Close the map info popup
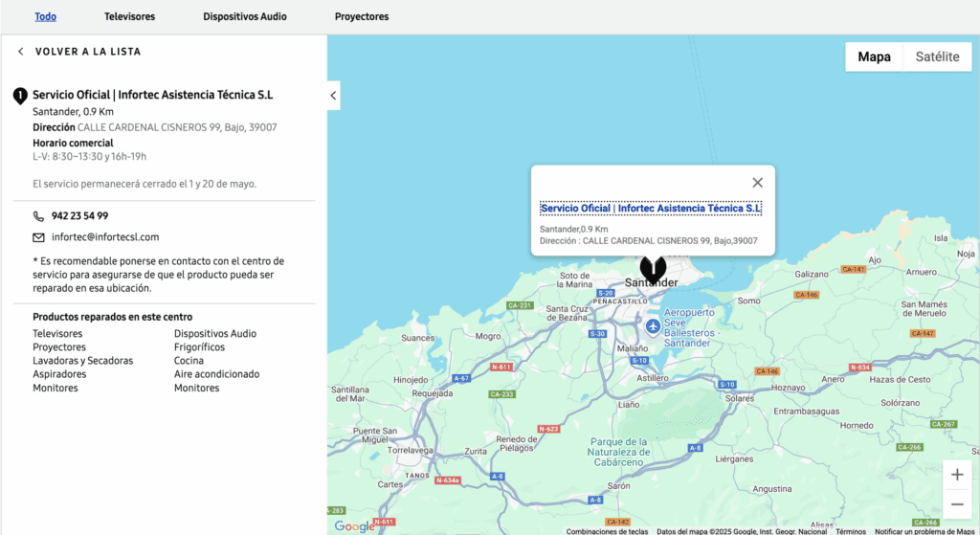 pyautogui.click(x=757, y=183)
